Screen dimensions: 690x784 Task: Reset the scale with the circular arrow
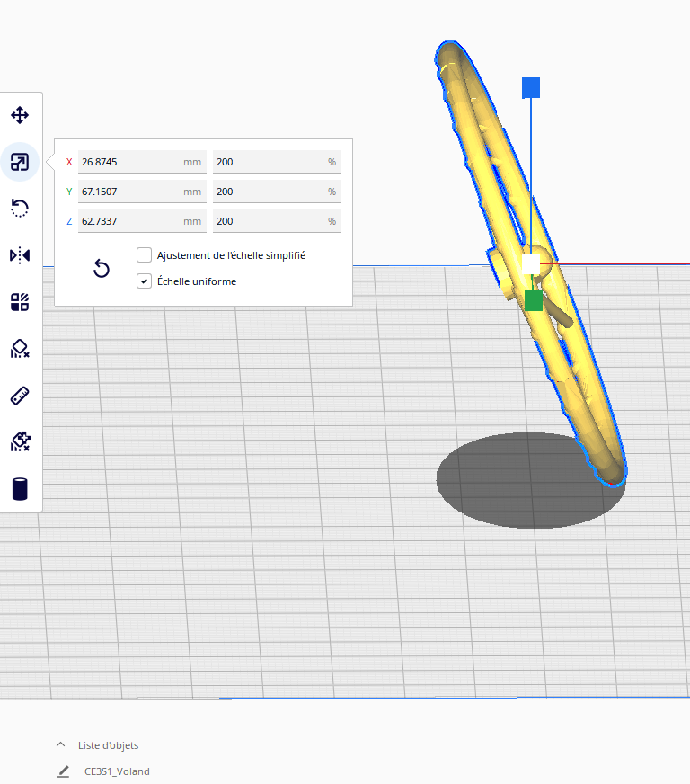(102, 269)
